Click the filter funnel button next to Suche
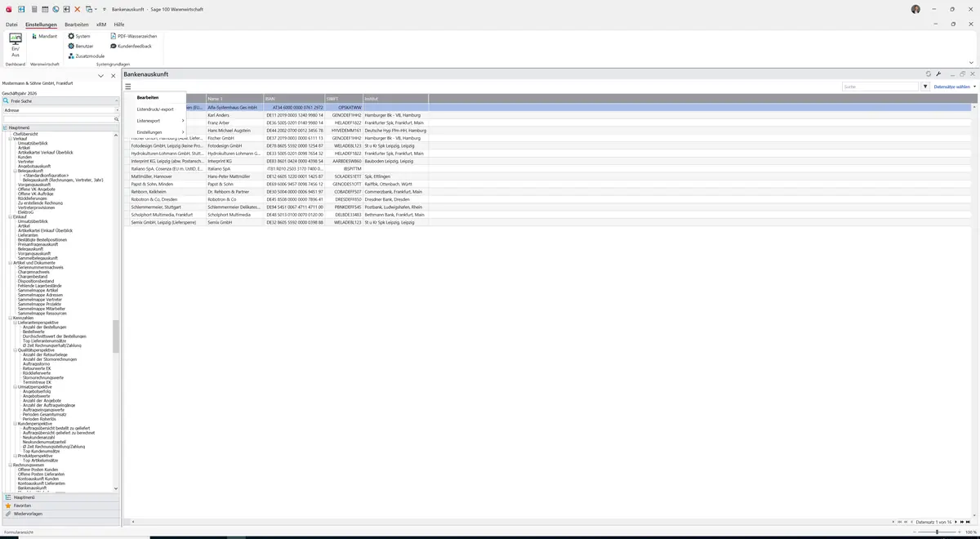This screenshot has width=980, height=539. point(925,87)
